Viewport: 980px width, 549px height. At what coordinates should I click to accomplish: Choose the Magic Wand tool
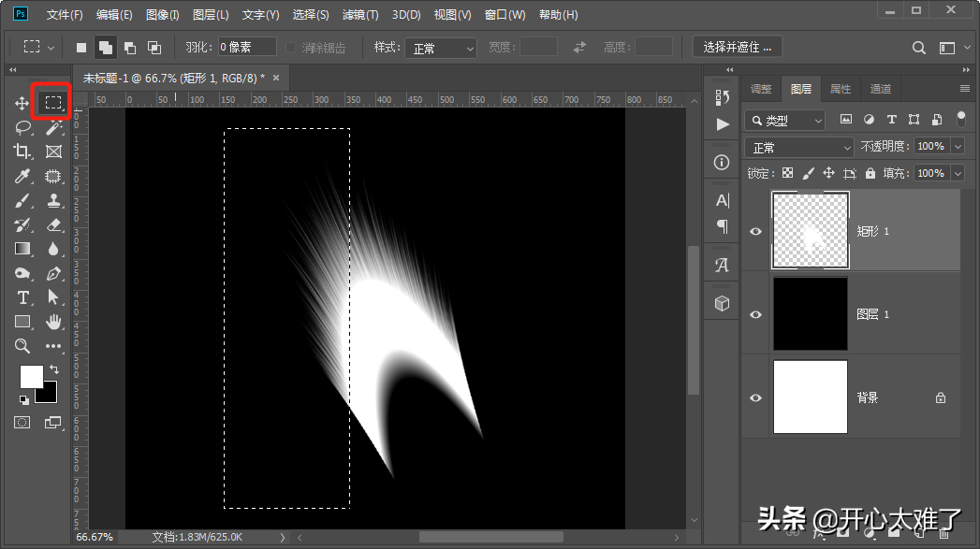tap(53, 127)
